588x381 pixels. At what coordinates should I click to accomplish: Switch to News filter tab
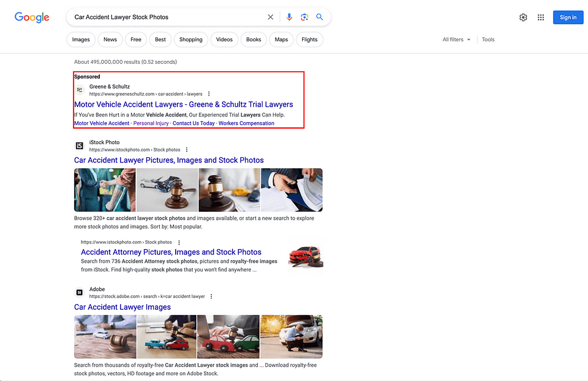tap(110, 40)
